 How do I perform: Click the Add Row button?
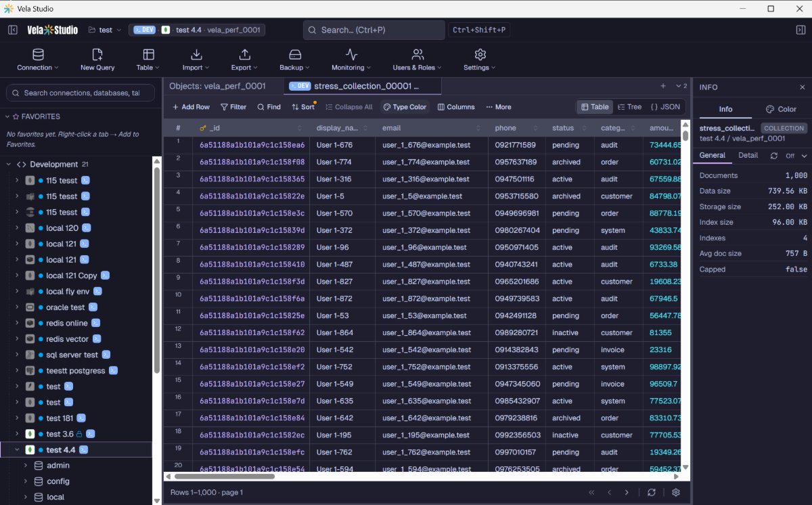191,107
